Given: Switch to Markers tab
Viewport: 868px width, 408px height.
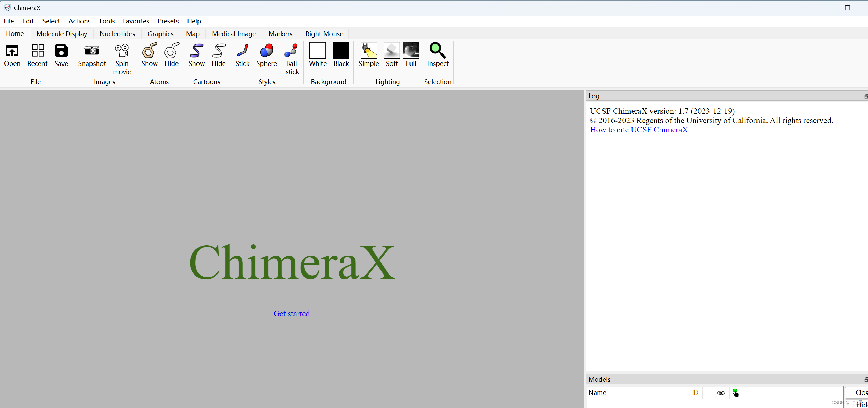Looking at the screenshot, I should (280, 34).
